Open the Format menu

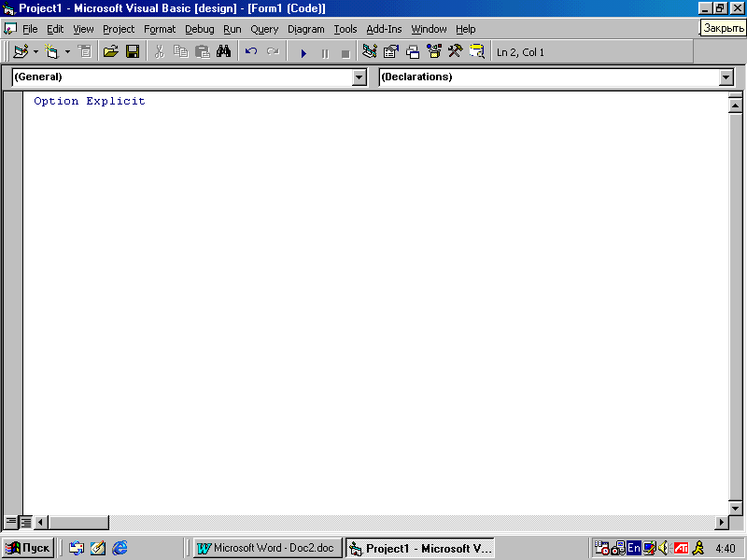point(160,29)
